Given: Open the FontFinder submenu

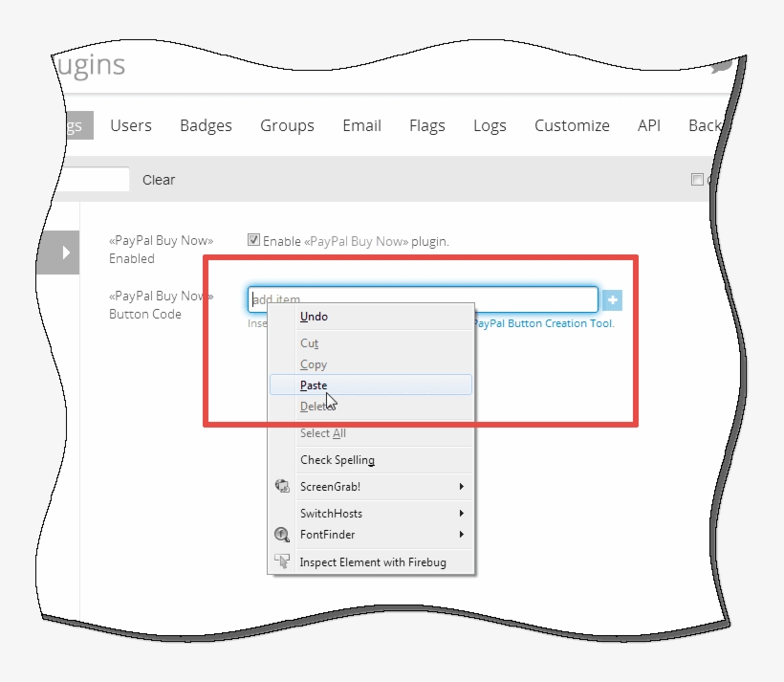Looking at the screenshot, I should click(461, 535).
